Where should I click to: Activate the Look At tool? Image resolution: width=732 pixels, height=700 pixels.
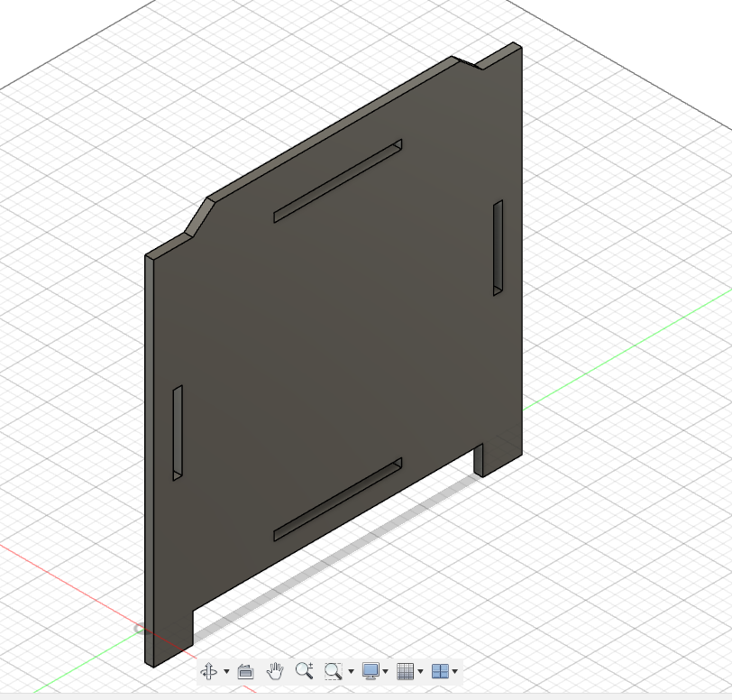pos(245,671)
